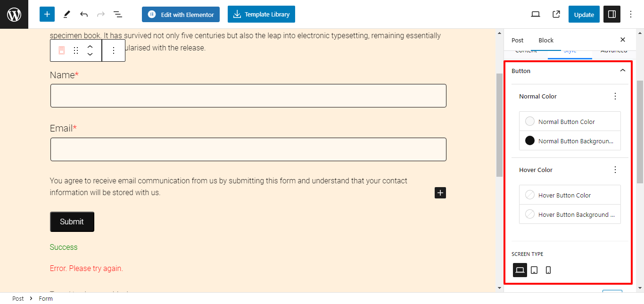This screenshot has height=304, width=644.
Task: Open block toolbar three-dot options
Action: [113, 50]
